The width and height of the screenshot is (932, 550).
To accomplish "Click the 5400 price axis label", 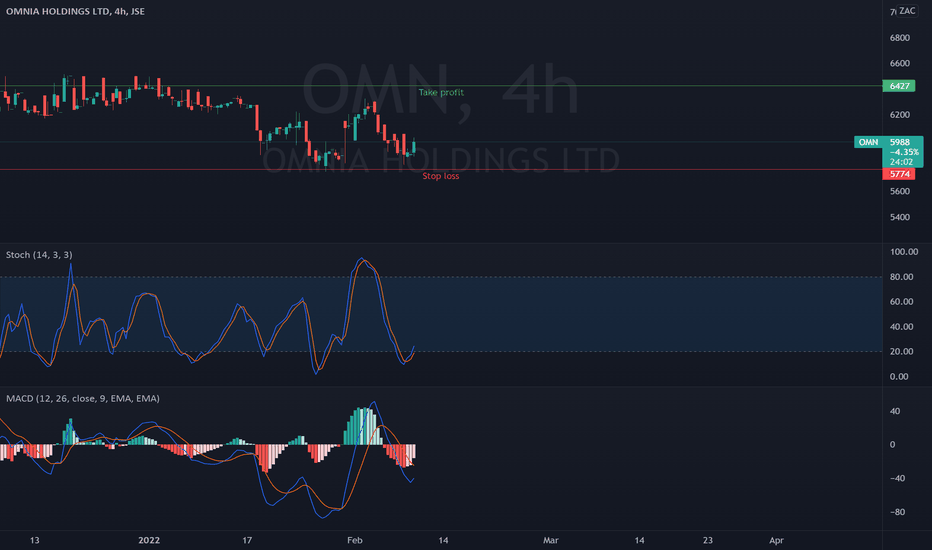I will click(900, 217).
